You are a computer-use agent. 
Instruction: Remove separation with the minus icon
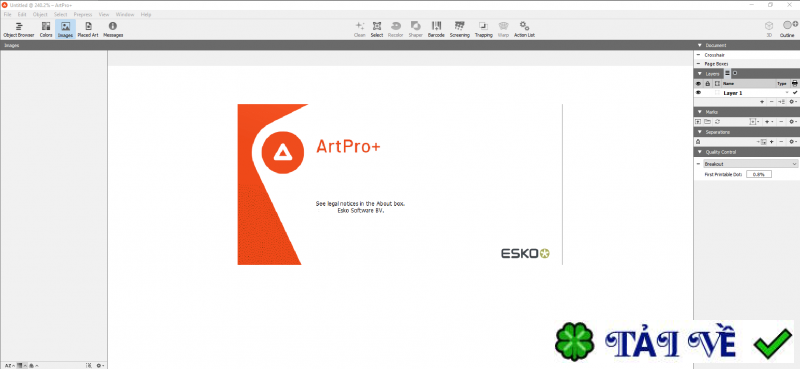tap(781, 141)
